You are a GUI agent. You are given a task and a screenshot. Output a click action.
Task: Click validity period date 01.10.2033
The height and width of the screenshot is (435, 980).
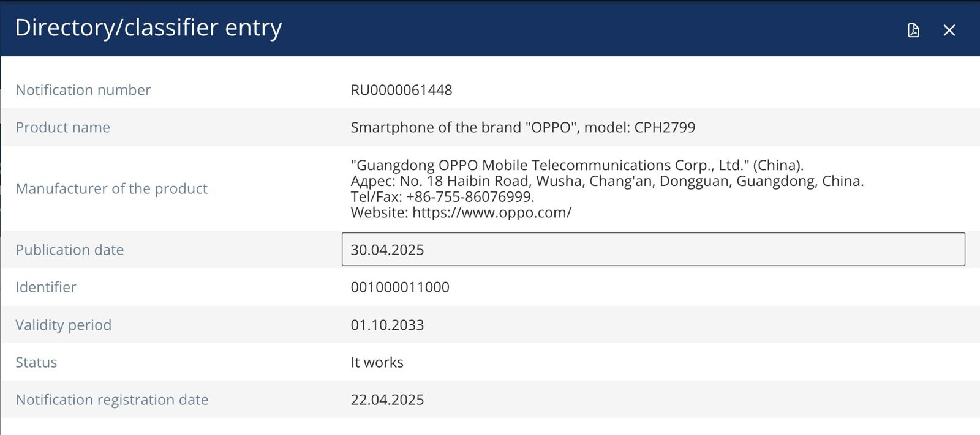point(387,325)
